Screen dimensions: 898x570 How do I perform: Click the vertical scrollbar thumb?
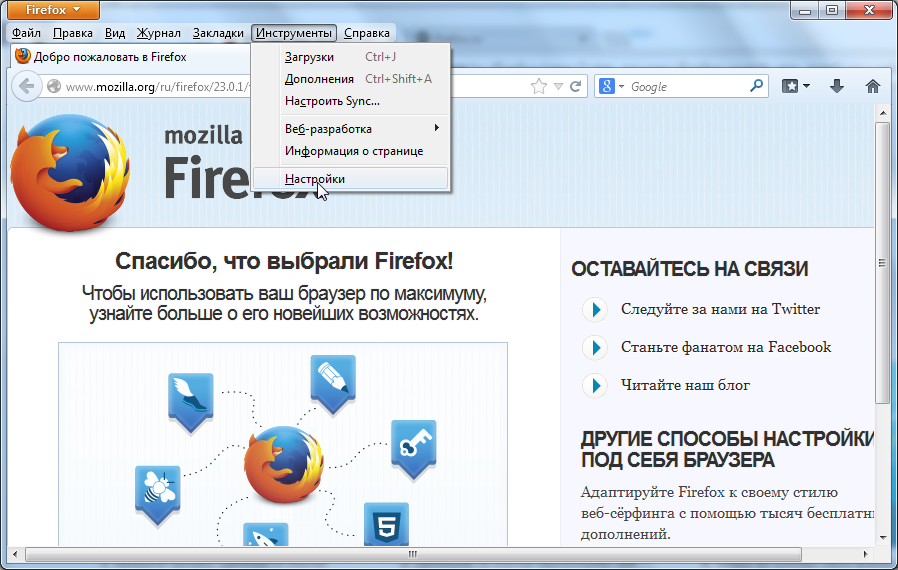coord(883,263)
